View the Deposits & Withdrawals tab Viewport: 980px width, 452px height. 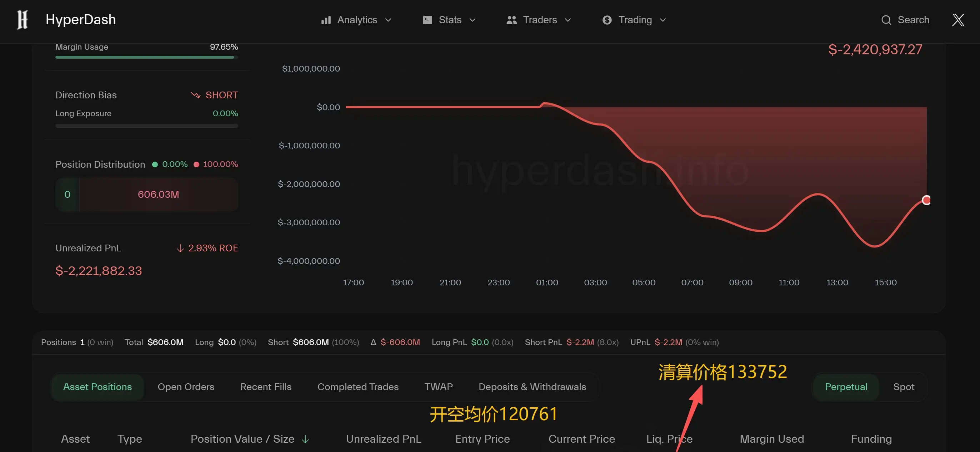coord(532,387)
